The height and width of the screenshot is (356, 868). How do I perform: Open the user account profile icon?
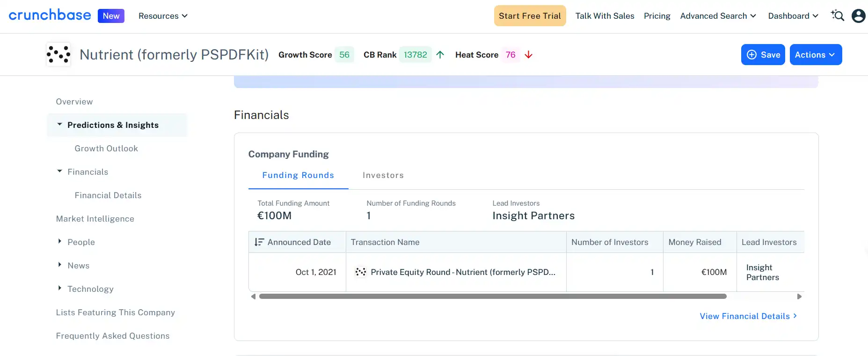click(x=858, y=16)
